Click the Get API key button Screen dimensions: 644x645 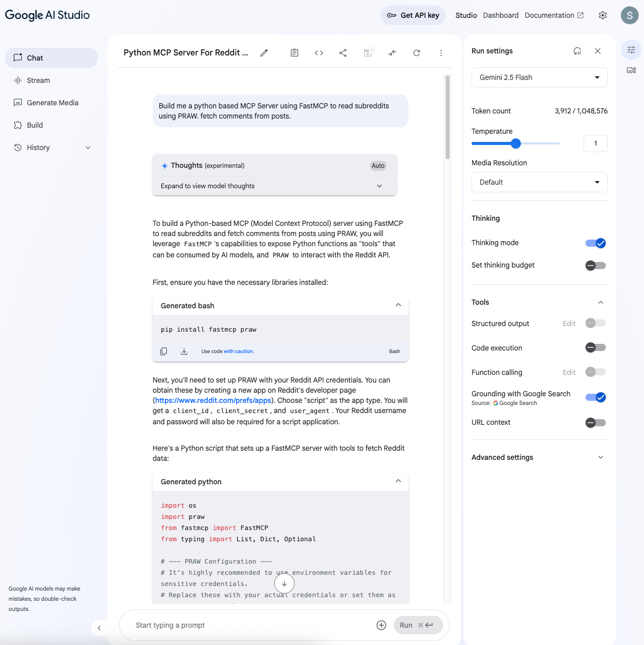pyautogui.click(x=413, y=15)
